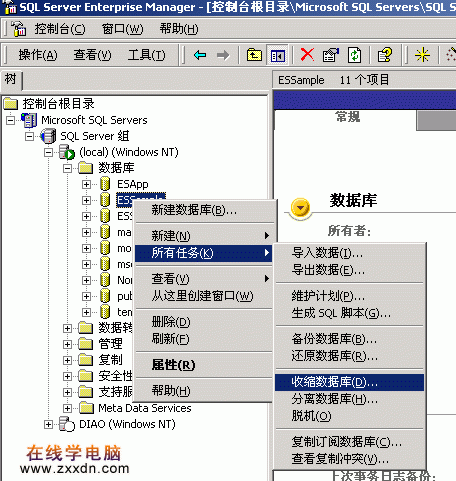This screenshot has width=456, height=481.
Task: Click the 控制台根目录 folder icon
Action: (x=11, y=104)
